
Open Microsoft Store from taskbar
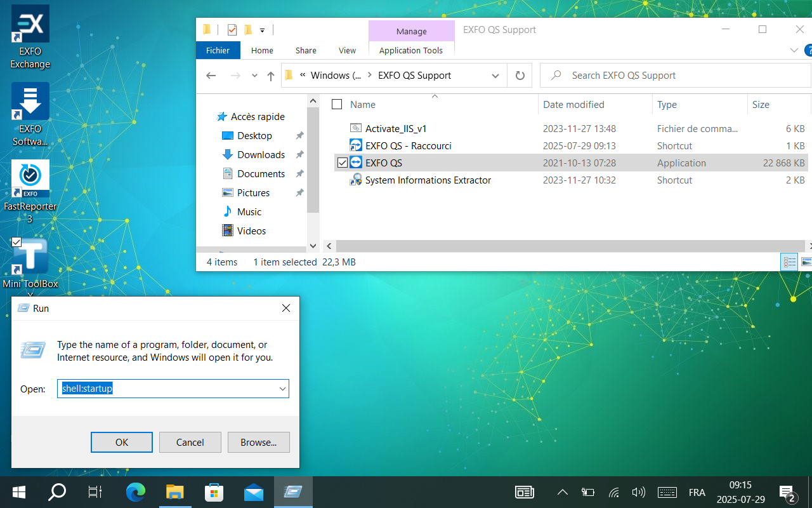click(x=214, y=492)
